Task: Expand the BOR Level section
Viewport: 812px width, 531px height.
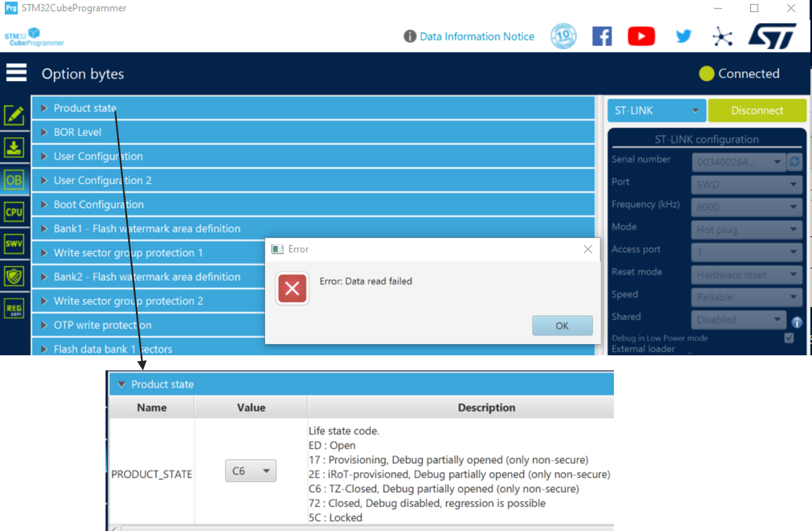Action: click(45, 132)
